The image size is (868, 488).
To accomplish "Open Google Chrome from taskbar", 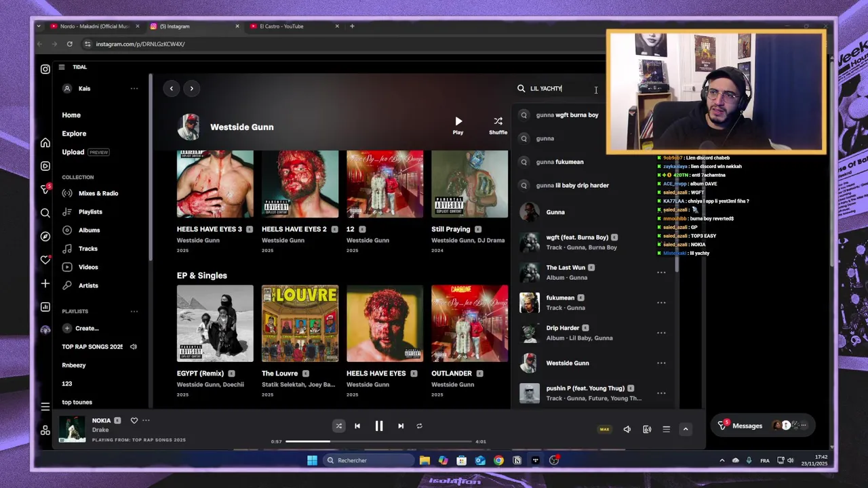I will (x=498, y=460).
